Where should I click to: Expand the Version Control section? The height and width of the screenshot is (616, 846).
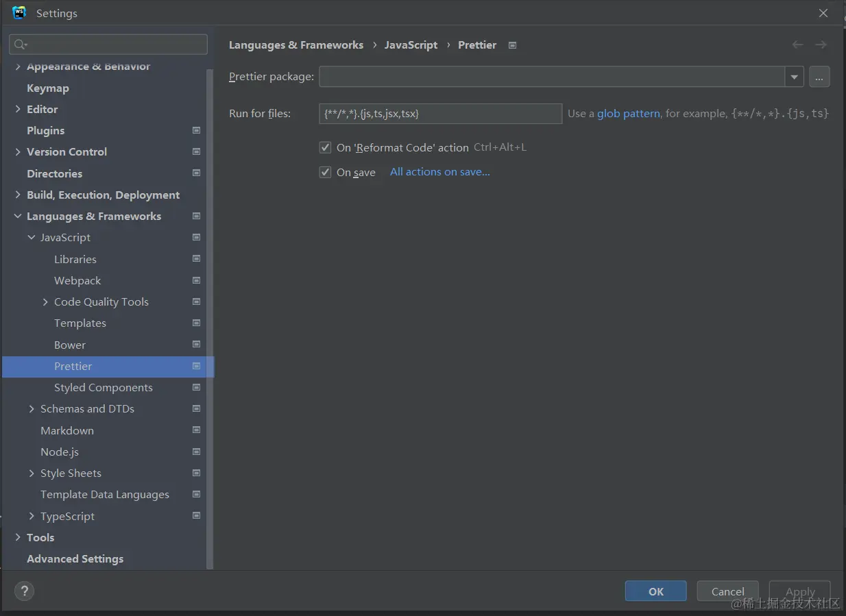tap(18, 151)
